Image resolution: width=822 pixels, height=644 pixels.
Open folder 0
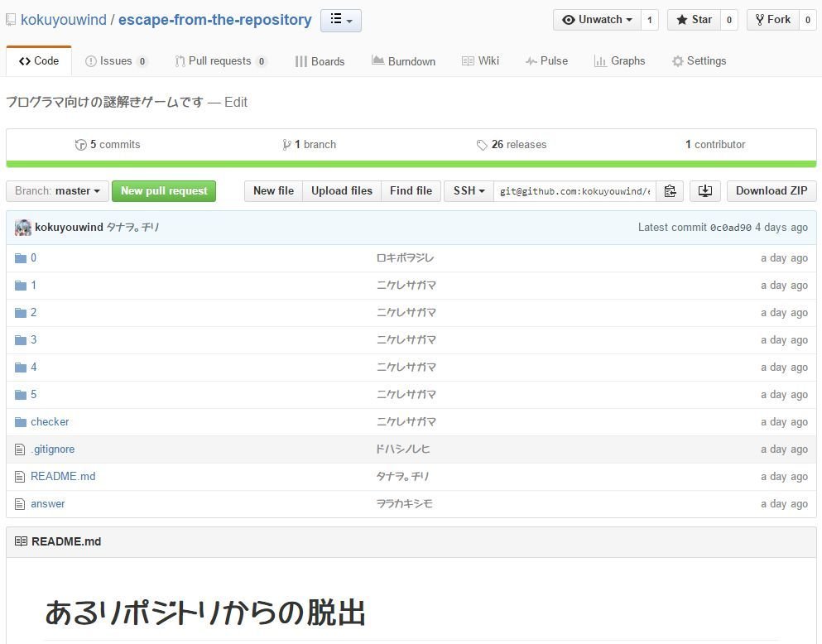34,257
